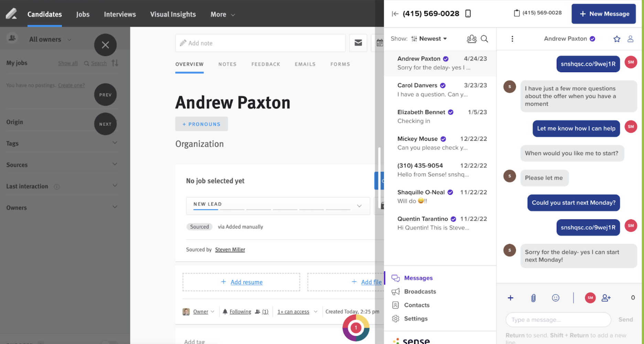
Task: Click the owners avatar icon in sidebar
Action: [x=12, y=38]
